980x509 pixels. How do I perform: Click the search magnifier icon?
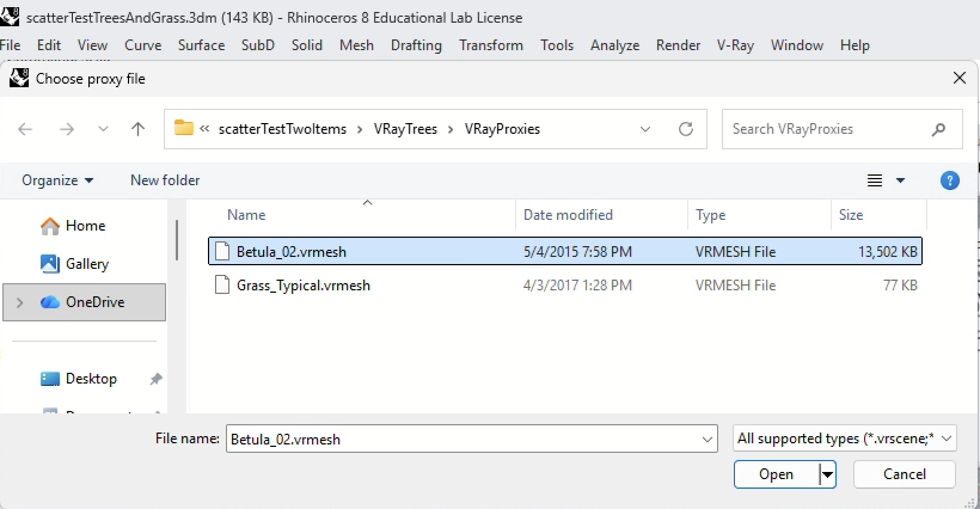coord(938,129)
